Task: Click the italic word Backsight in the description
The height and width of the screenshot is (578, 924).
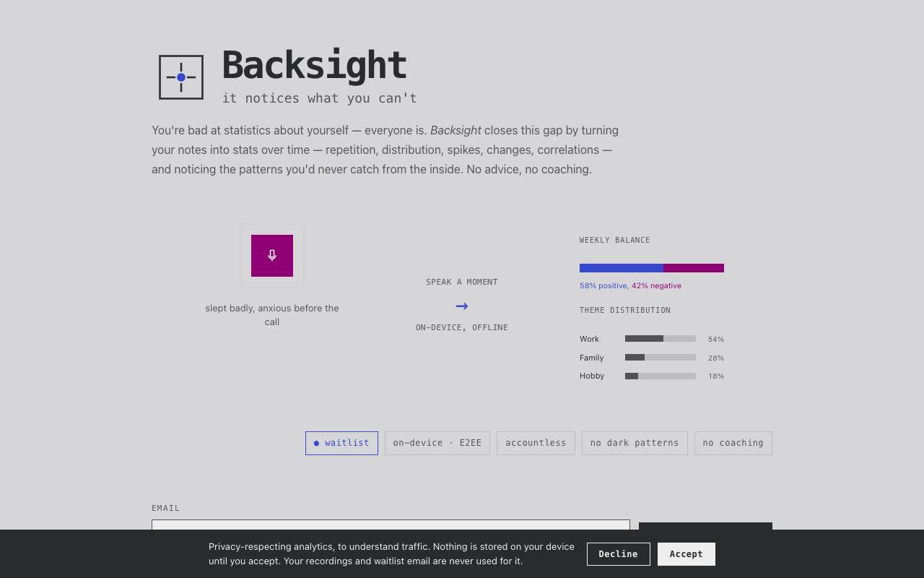Action: (x=456, y=130)
